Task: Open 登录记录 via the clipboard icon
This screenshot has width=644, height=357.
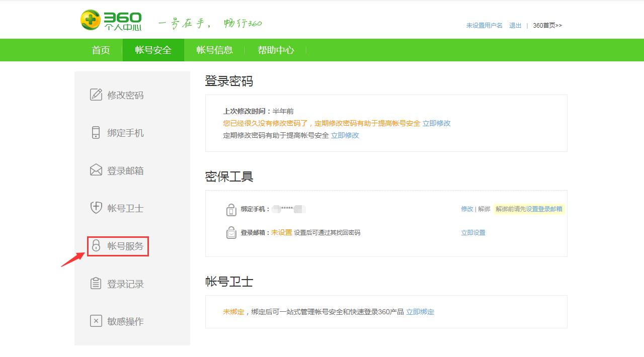Action: tap(96, 283)
